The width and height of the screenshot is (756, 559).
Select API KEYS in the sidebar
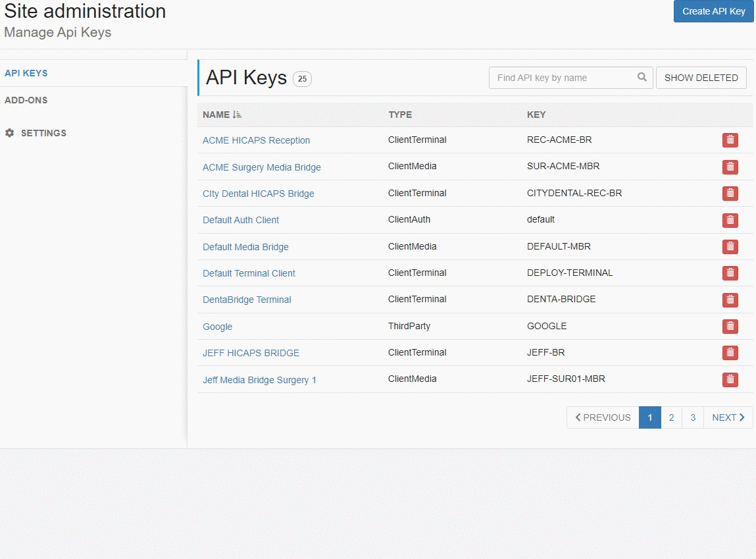point(26,73)
